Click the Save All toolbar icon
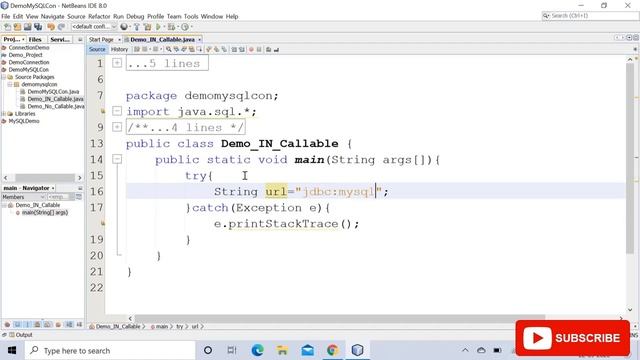The width and height of the screenshot is (640, 360). coord(38,27)
